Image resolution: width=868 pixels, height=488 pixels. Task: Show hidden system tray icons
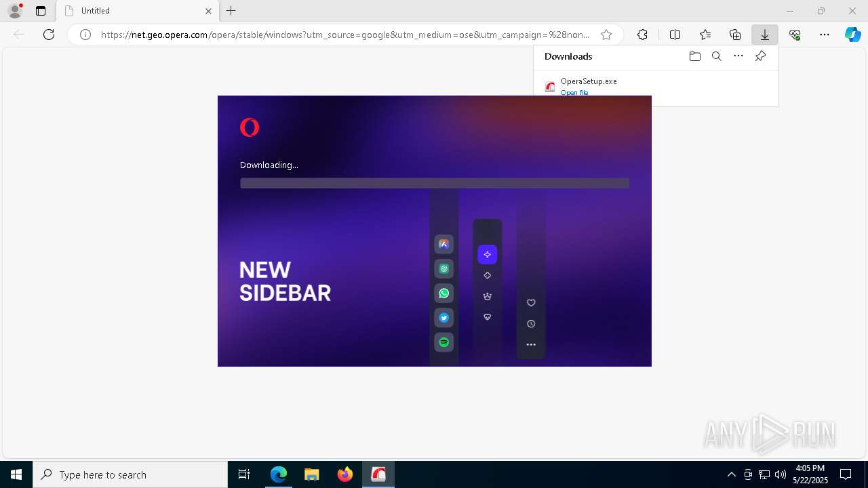[731, 474]
